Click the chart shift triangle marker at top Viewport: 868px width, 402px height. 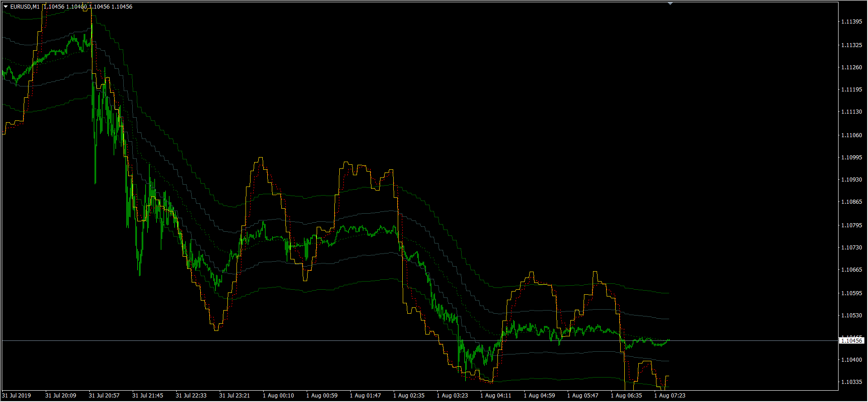pyautogui.click(x=670, y=4)
